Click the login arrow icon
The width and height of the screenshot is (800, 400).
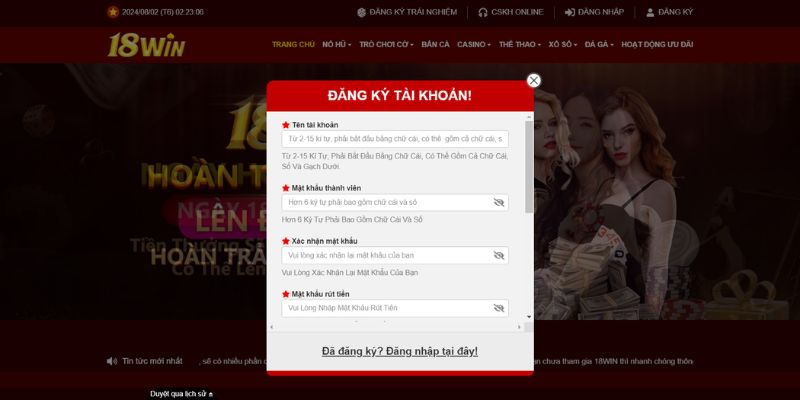(569, 12)
